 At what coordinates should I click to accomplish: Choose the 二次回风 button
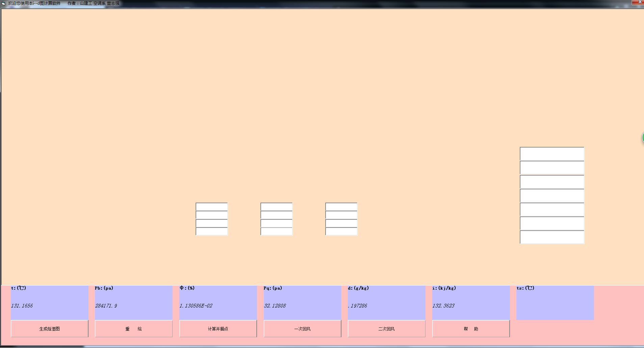[x=387, y=329]
